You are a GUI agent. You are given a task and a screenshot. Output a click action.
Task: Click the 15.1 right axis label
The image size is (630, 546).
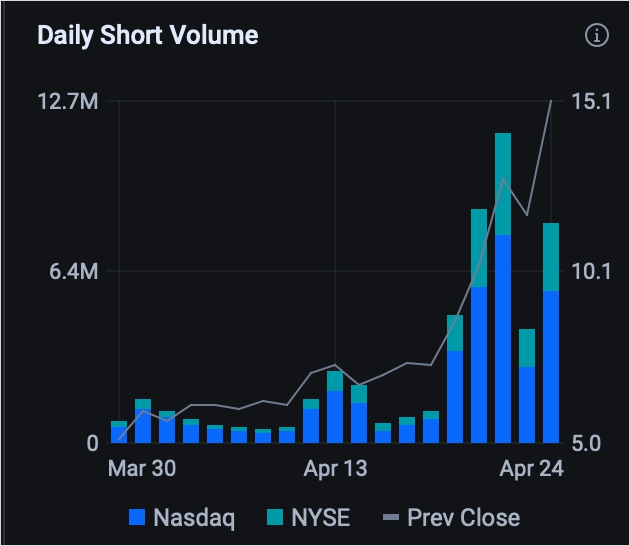click(x=591, y=102)
